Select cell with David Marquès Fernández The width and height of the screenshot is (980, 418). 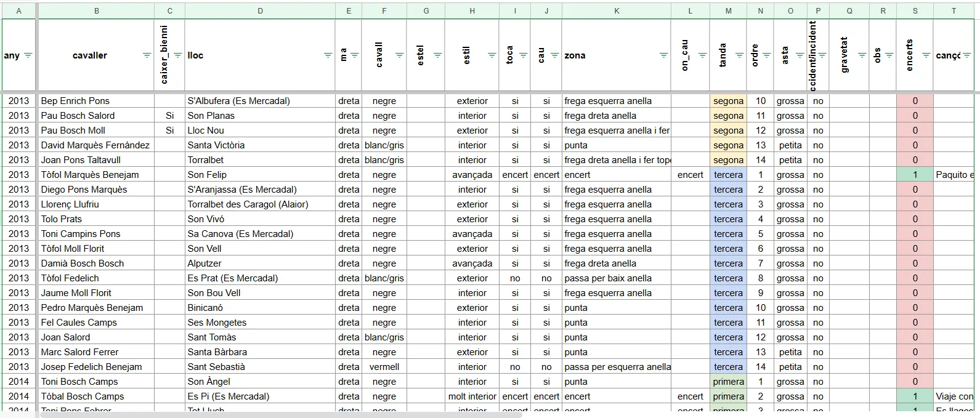[96, 145]
